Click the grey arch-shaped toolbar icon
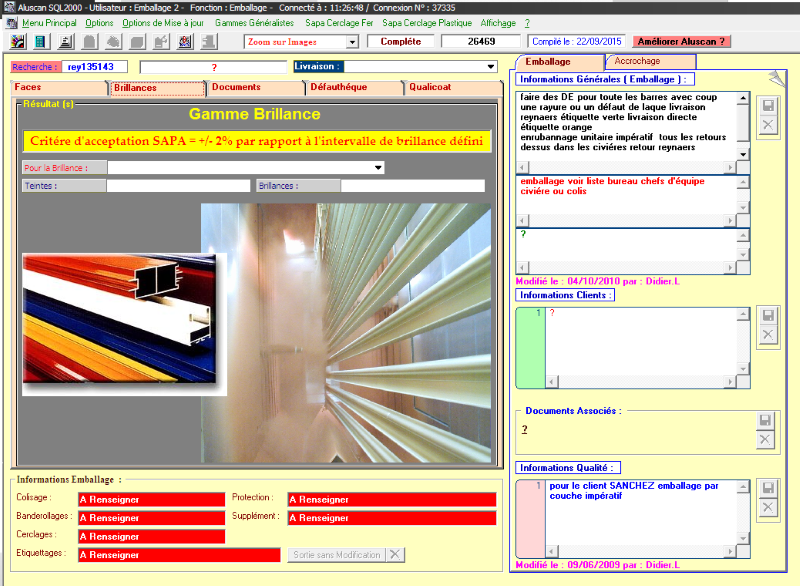Viewport: 800px width, 586px height. [90, 42]
